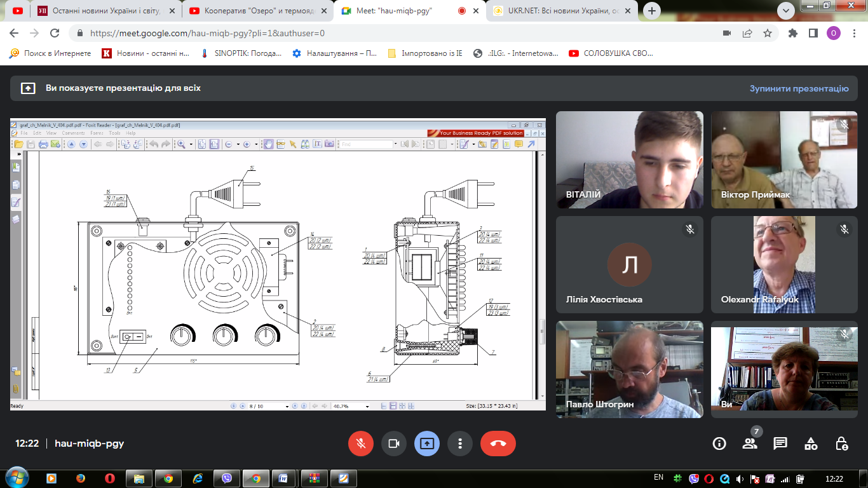
Task: Open the activities shapes icon
Action: pos(811,444)
